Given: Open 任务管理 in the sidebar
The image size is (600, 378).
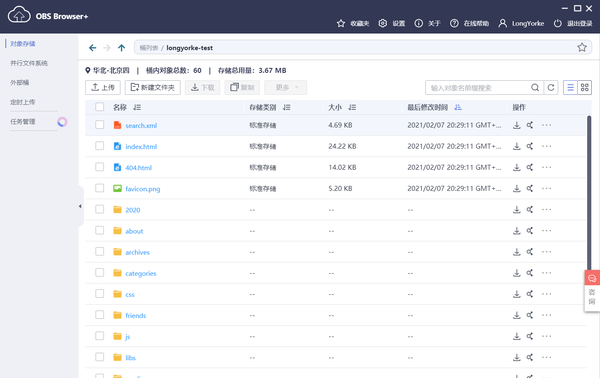Looking at the screenshot, I should [23, 122].
